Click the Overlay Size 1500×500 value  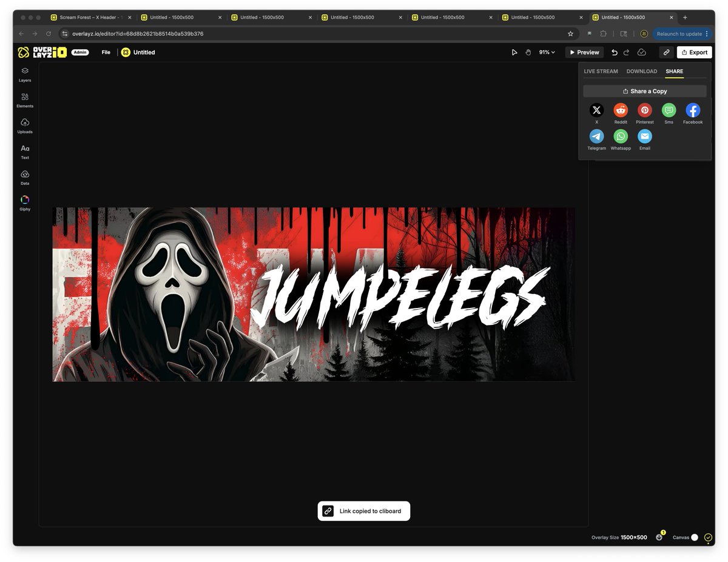click(633, 537)
